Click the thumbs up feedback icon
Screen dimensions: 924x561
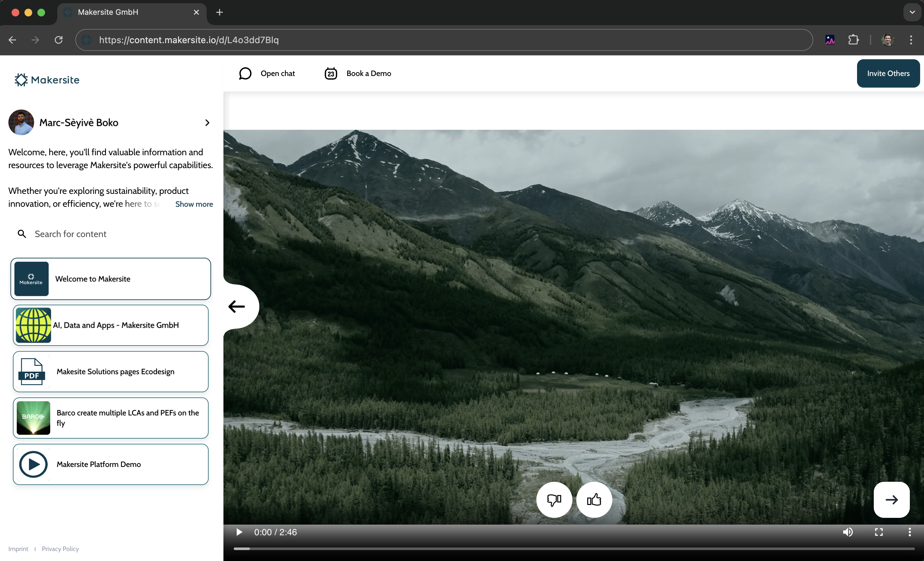coord(594,499)
